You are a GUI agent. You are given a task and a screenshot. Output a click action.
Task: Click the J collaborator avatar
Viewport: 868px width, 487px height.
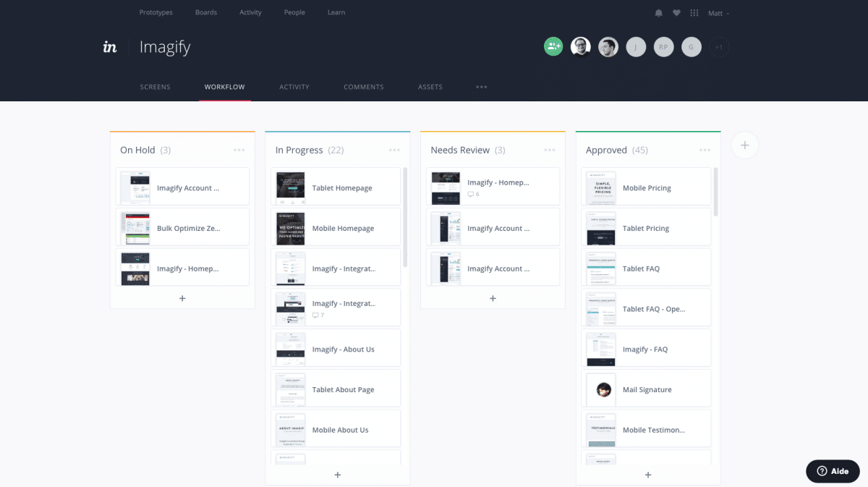[x=636, y=47]
